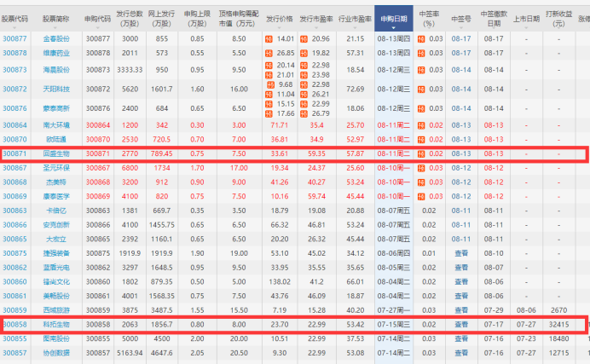Sort by the 股票简称 column header
This screenshot has width=590, height=364.
(56, 19)
